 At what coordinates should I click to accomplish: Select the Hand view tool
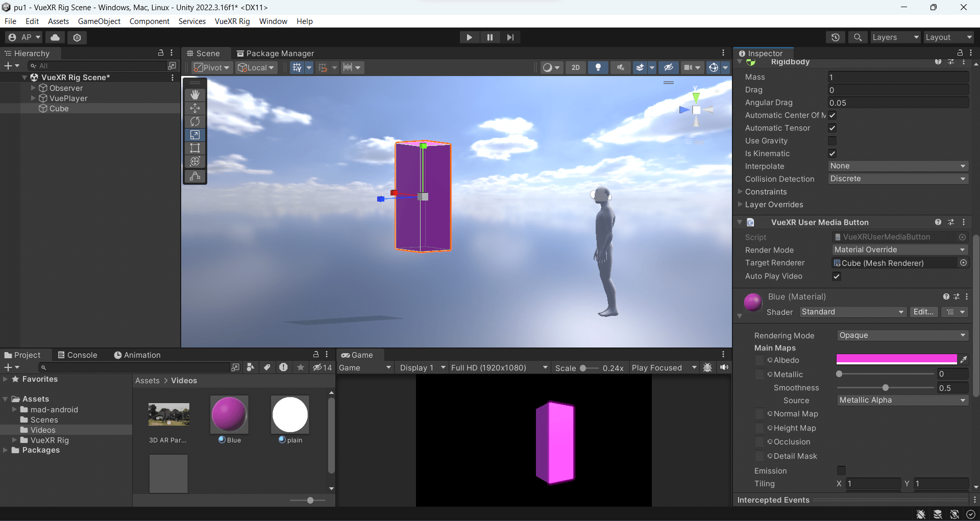[195, 95]
